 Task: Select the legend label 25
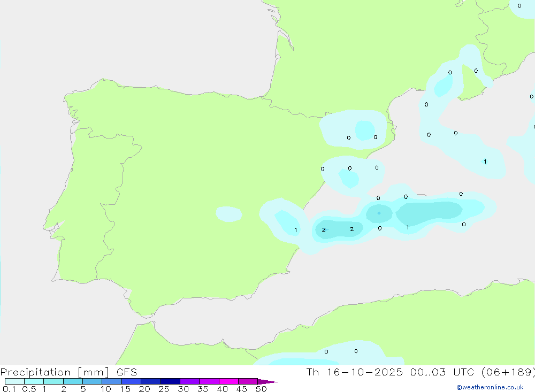click(164, 389)
